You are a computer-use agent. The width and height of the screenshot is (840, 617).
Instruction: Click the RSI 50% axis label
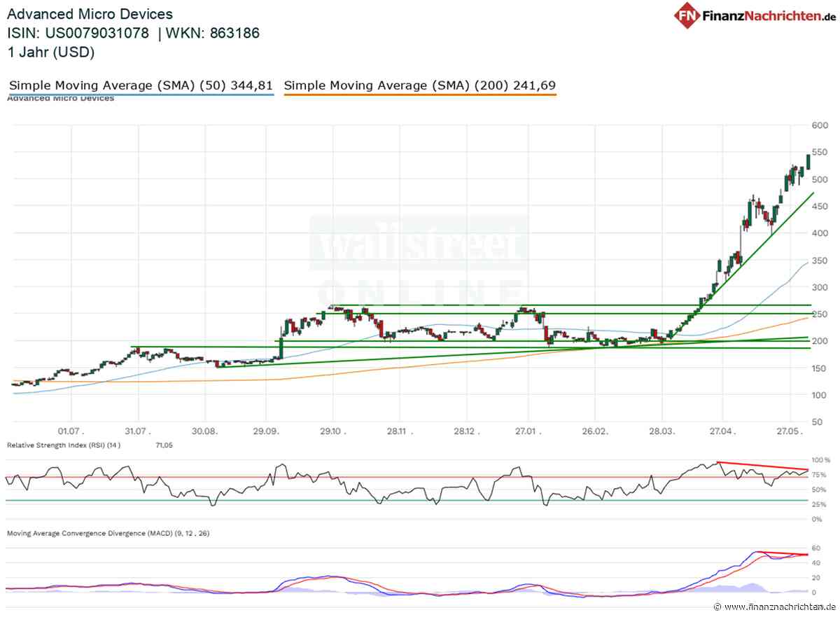tap(820, 490)
